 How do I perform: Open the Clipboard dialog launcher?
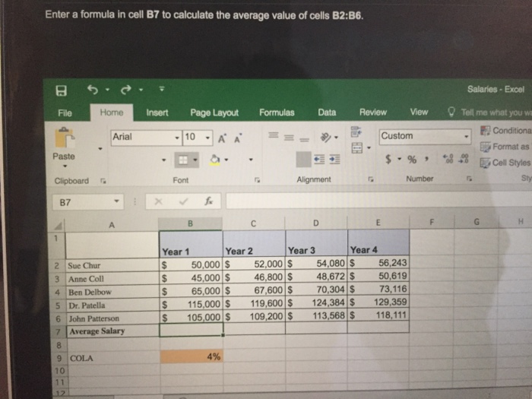coord(103,181)
